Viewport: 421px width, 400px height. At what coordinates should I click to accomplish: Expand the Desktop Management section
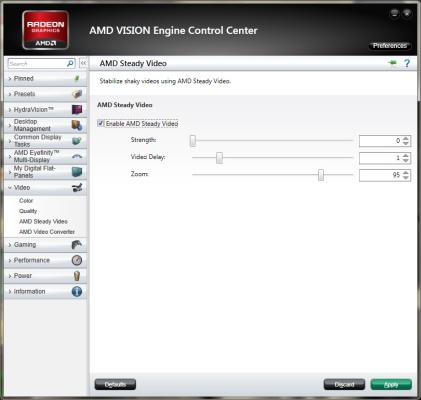tap(45, 125)
